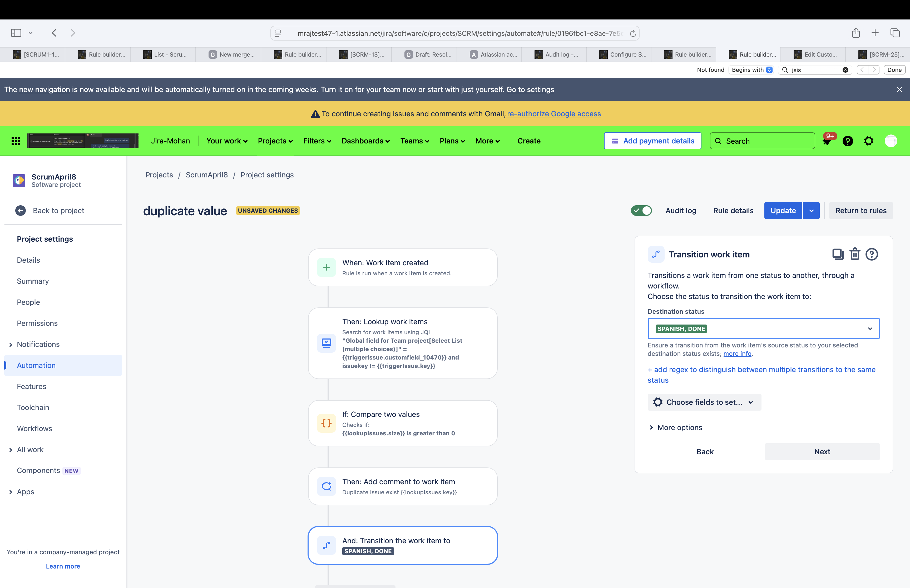Click the Safari share icon
The height and width of the screenshot is (588, 910).
click(x=856, y=33)
